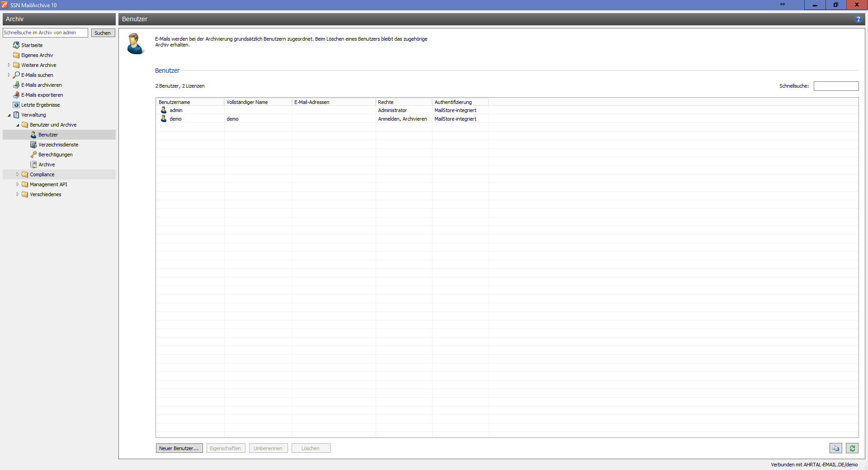The height and width of the screenshot is (470, 868).
Task: Expand the Weitere Archive node
Action: point(9,65)
